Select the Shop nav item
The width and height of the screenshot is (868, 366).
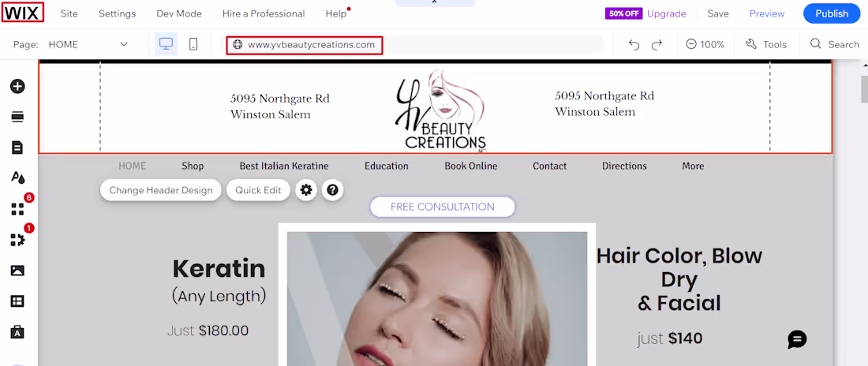pos(193,166)
